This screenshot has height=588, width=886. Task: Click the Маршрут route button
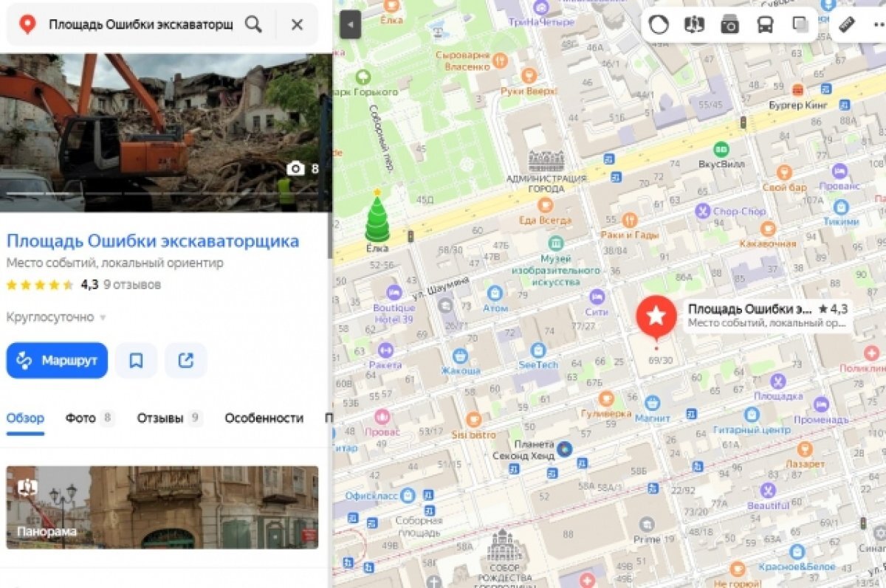click(57, 360)
